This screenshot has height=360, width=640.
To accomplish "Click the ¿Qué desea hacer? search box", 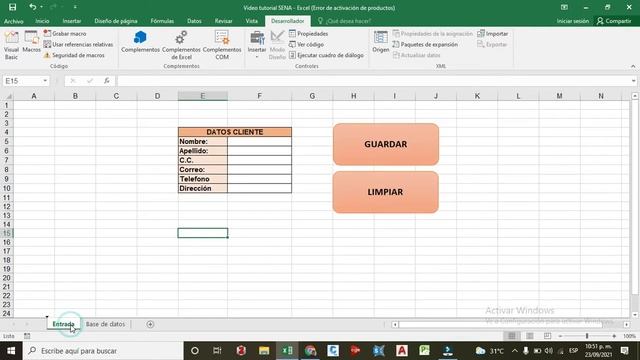I will 345,21.
